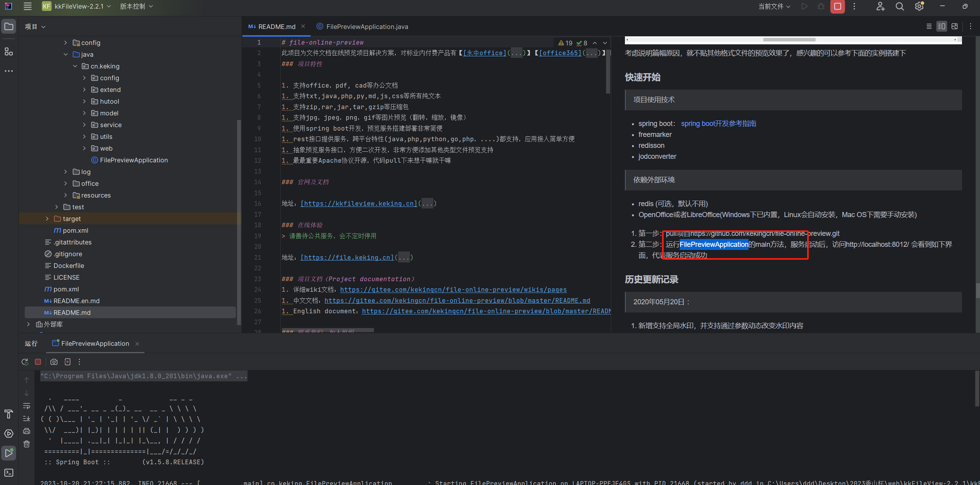Screen dimensions: 980x485
Task: Open the kkfileview.keking.cn link
Action: 359,203
